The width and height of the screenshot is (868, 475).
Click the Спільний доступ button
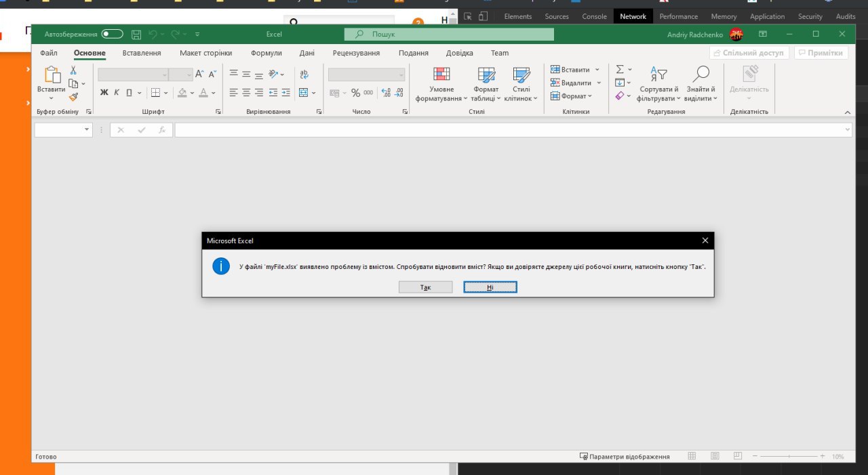tap(749, 53)
